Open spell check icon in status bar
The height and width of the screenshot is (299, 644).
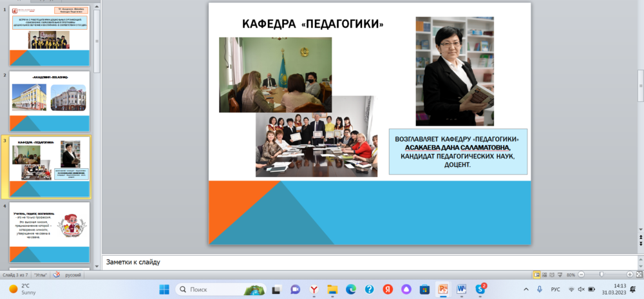coord(57,275)
